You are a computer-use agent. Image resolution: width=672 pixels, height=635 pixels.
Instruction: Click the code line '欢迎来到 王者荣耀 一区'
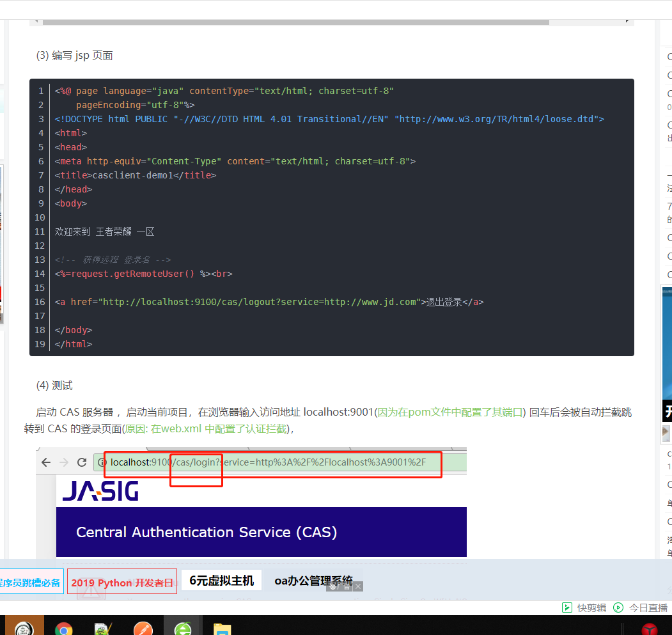105,232
